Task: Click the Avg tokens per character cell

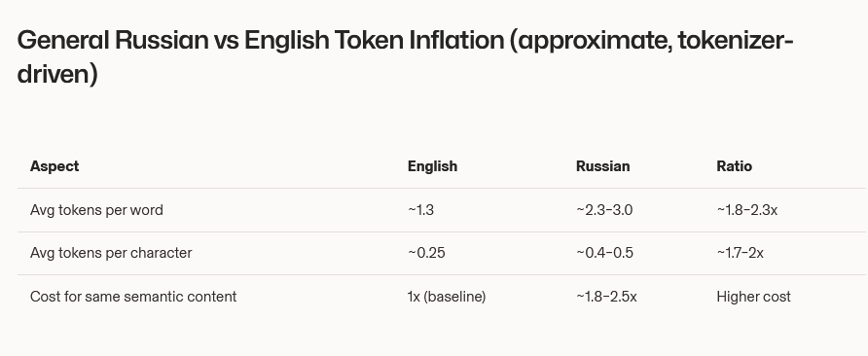Action: [x=111, y=253]
